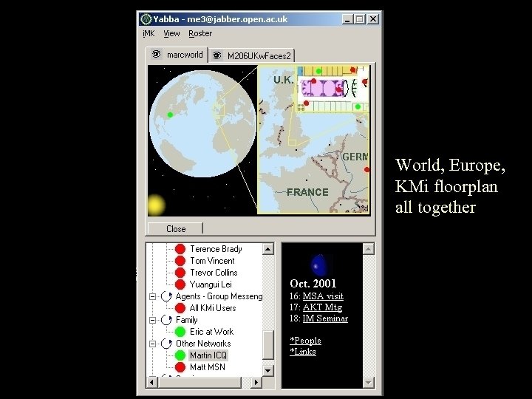The width and height of the screenshot is (532, 399).
Task: Select Trevor Collins in the roster
Action: tap(214, 273)
